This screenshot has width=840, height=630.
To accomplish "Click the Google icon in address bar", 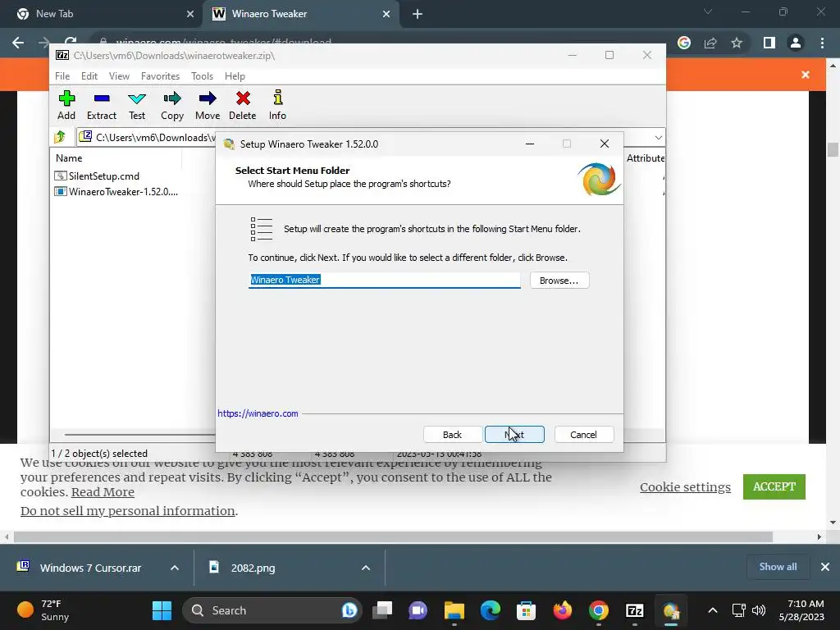I will [x=684, y=43].
